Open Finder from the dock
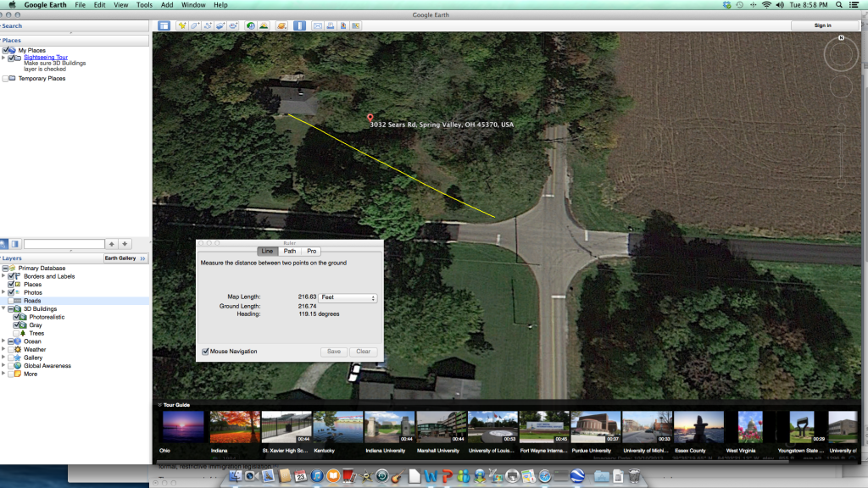Viewport: 868px width, 488px height. [236, 476]
